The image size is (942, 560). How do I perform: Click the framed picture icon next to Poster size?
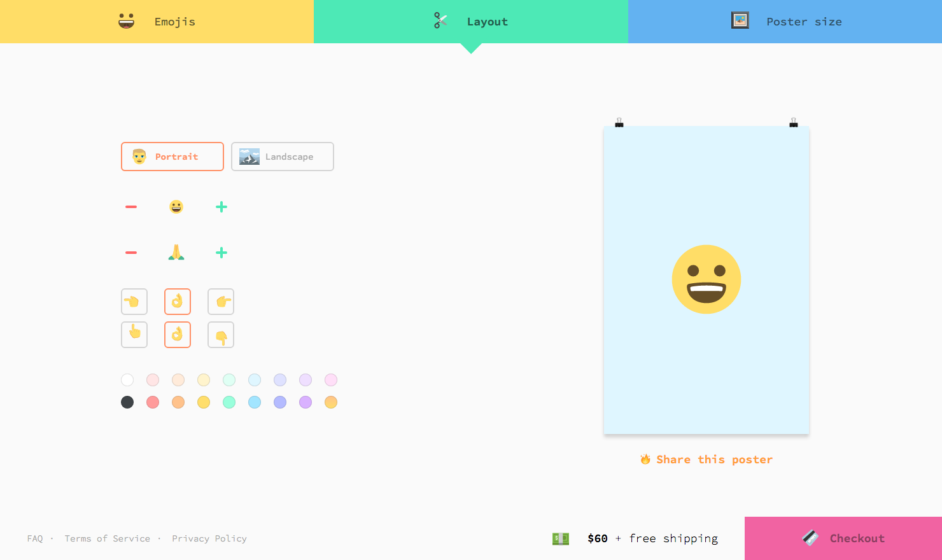tap(740, 20)
